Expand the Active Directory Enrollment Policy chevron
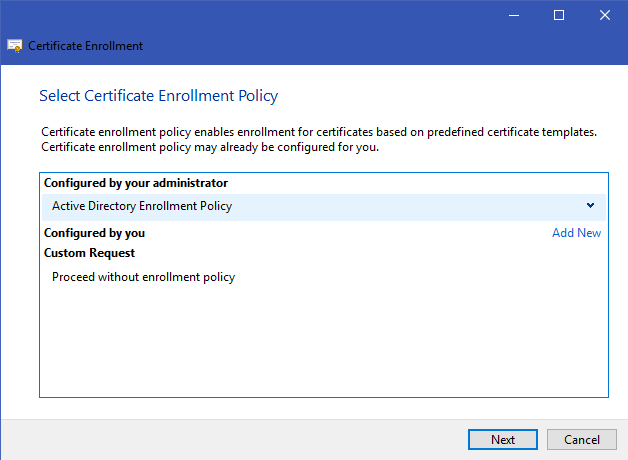Screen dimensions: 628x460 click(590, 205)
